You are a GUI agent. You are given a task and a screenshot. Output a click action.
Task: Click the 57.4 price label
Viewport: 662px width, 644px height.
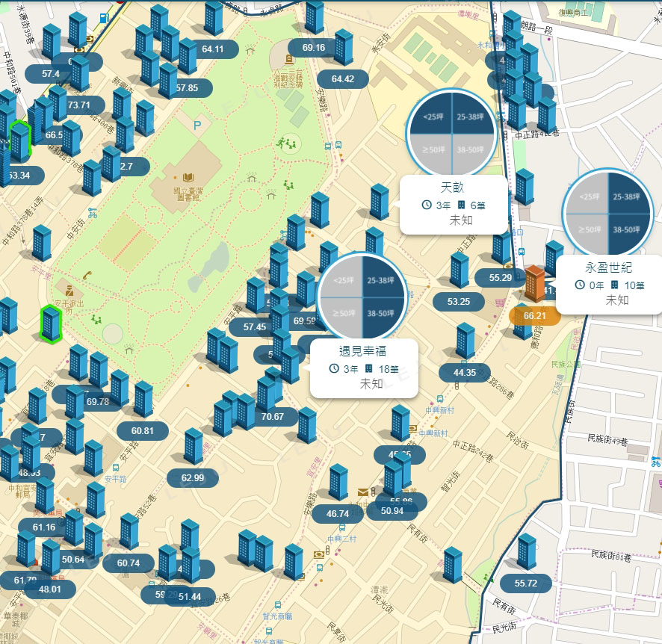pyautogui.click(x=51, y=73)
